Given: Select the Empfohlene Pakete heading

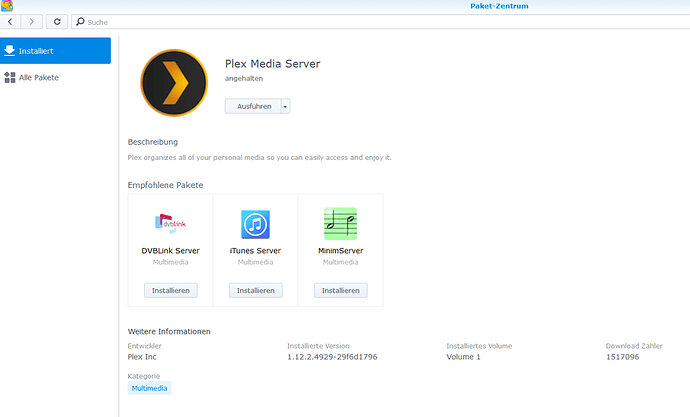Looking at the screenshot, I should [165, 185].
